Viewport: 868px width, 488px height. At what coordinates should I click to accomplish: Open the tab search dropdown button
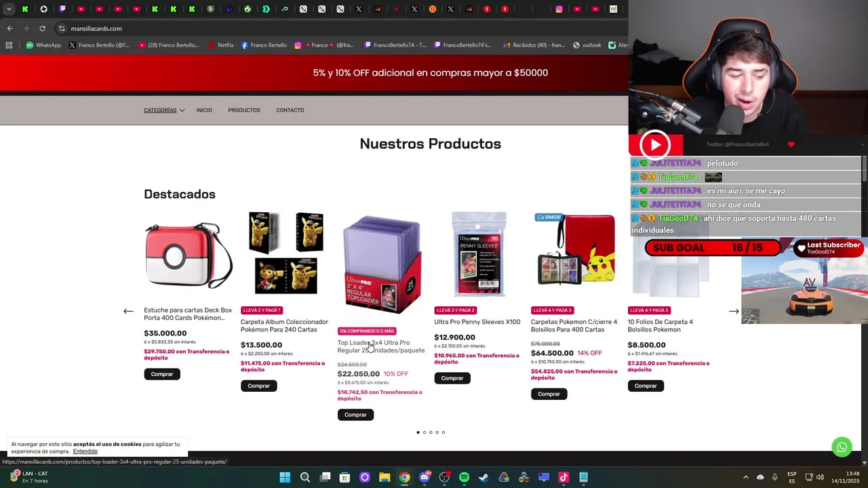[x=9, y=9]
